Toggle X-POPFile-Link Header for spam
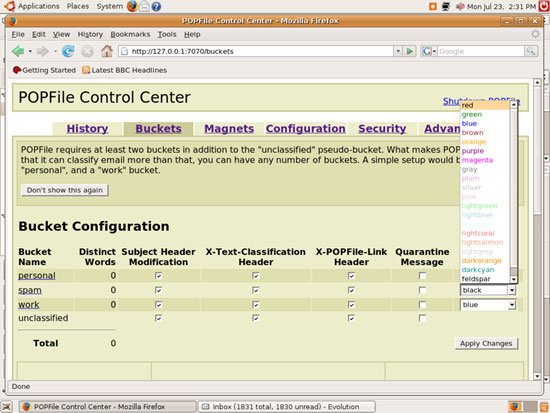Viewport: 550px width, 413px height. (x=351, y=290)
